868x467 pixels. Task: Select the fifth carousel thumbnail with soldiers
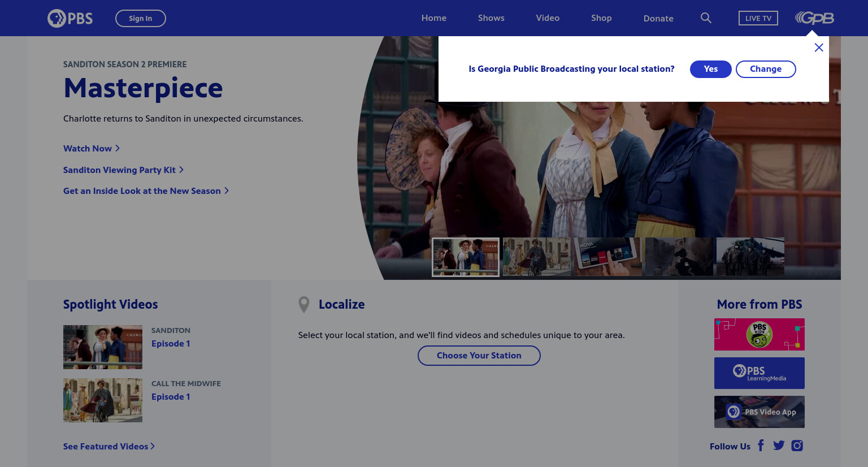pyautogui.click(x=750, y=257)
